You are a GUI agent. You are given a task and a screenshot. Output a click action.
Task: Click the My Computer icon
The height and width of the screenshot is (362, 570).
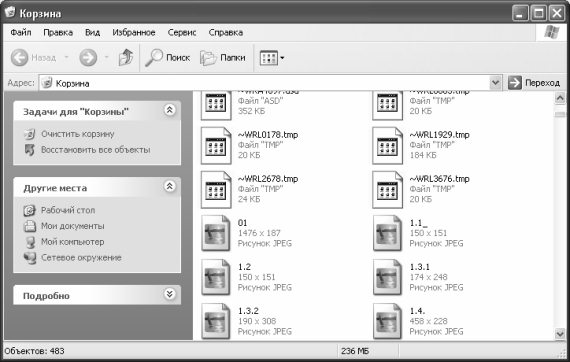click(29, 242)
